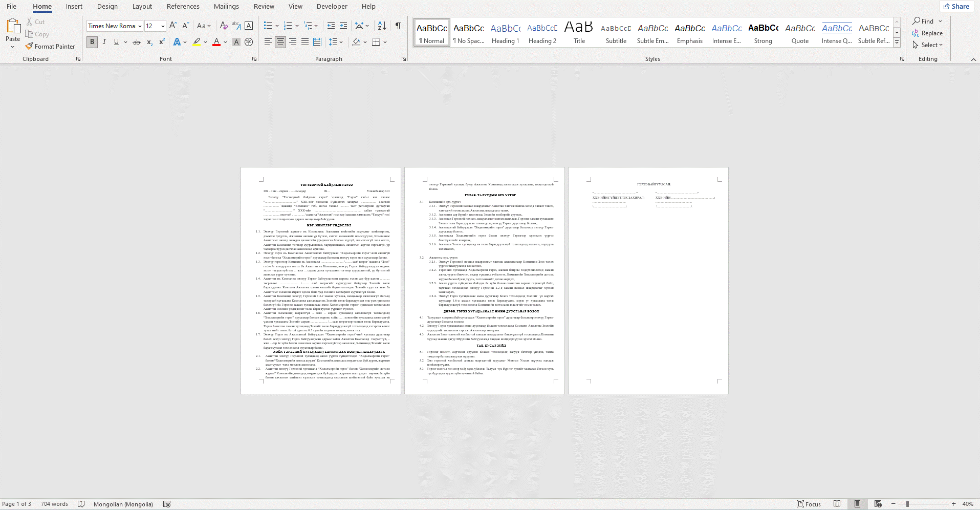Image resolution: width=980 pixels, height=510 pixels.
Task: Activate the Format Painter brush
Action: pyautogui.click(x=50, y=47)
